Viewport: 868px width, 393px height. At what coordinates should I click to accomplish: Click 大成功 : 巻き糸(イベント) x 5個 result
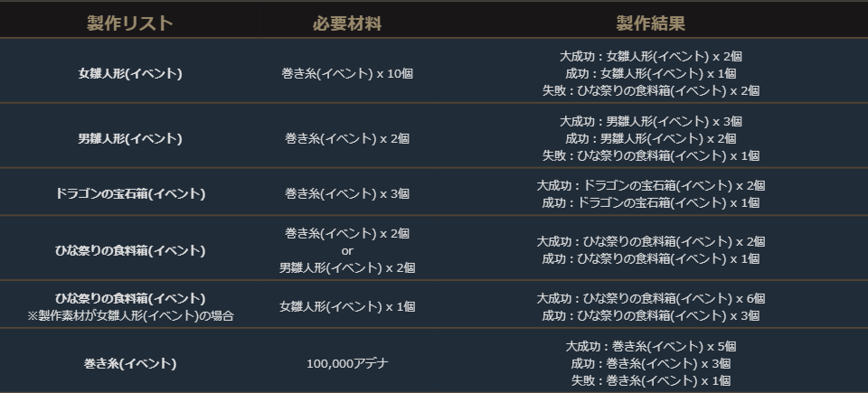coord(650,346)
